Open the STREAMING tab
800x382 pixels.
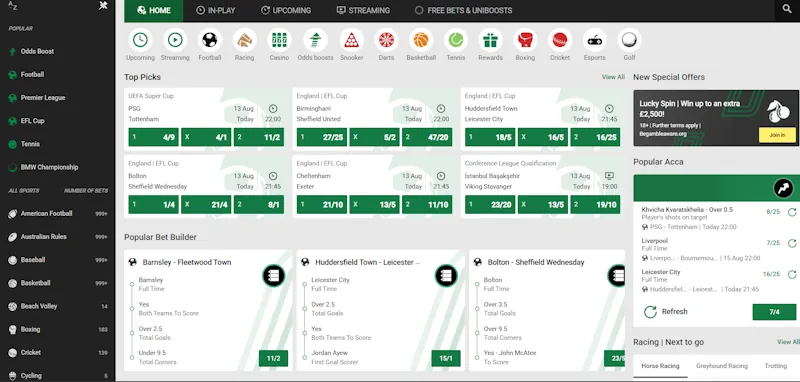363,11
